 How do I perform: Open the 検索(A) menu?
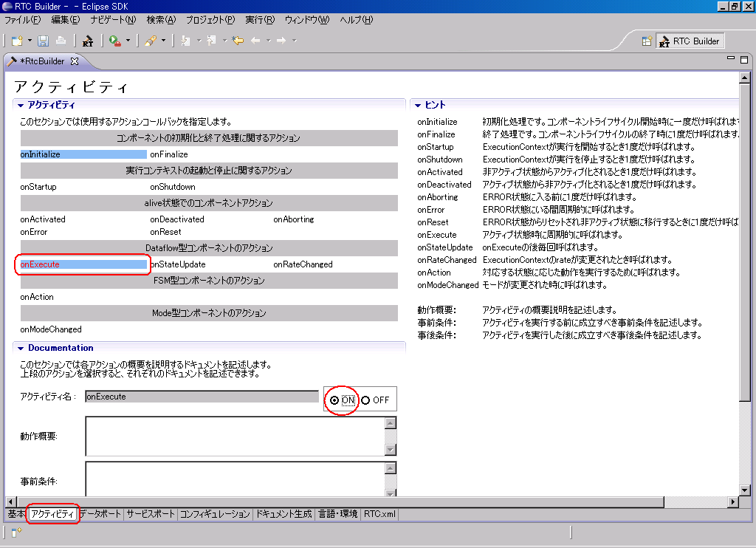coord(161,20)
